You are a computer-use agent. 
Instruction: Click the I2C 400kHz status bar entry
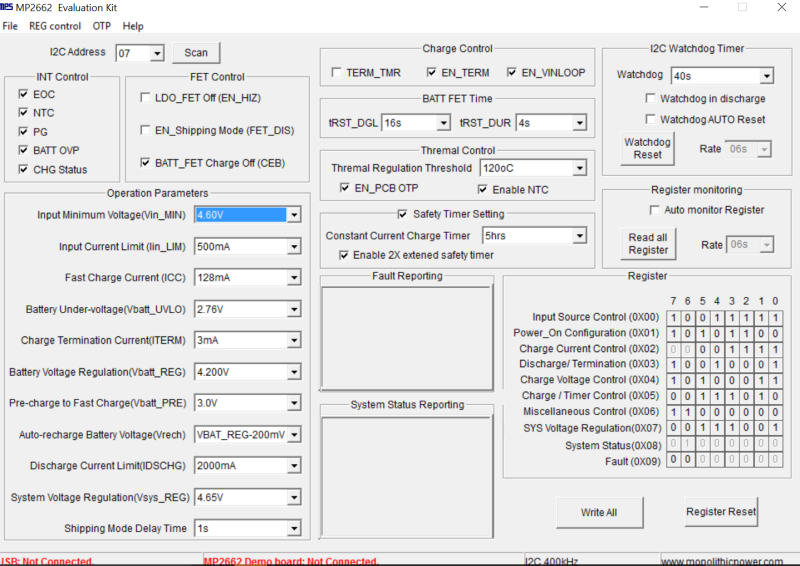click(551, 561)
